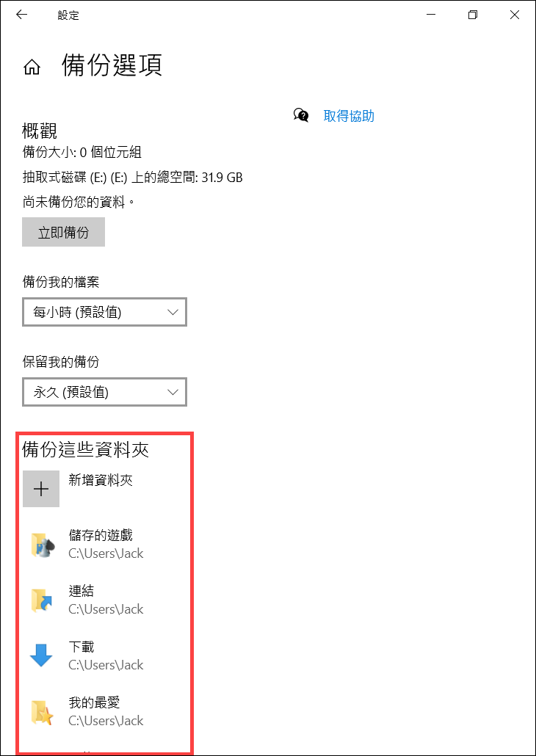
Task: Expand chevron on 永久 (預設值) combo box
Action: (x=173, y=392)
